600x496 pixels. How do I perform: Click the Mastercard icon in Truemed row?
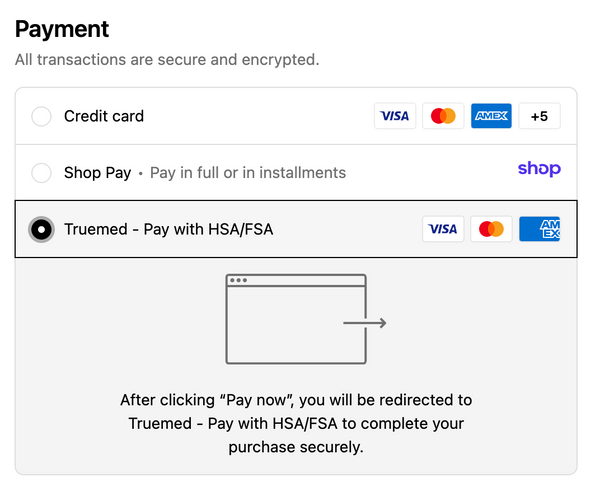[x=491, y=229]
